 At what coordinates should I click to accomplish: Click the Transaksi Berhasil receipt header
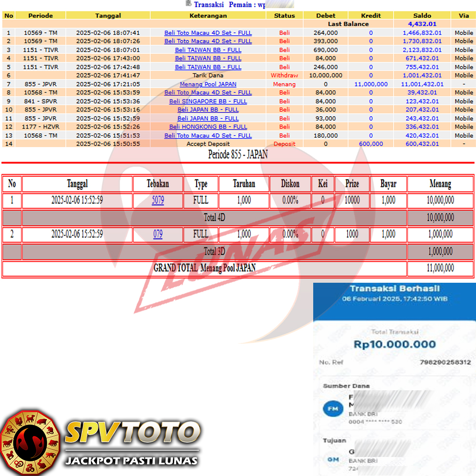click(395, 288)
